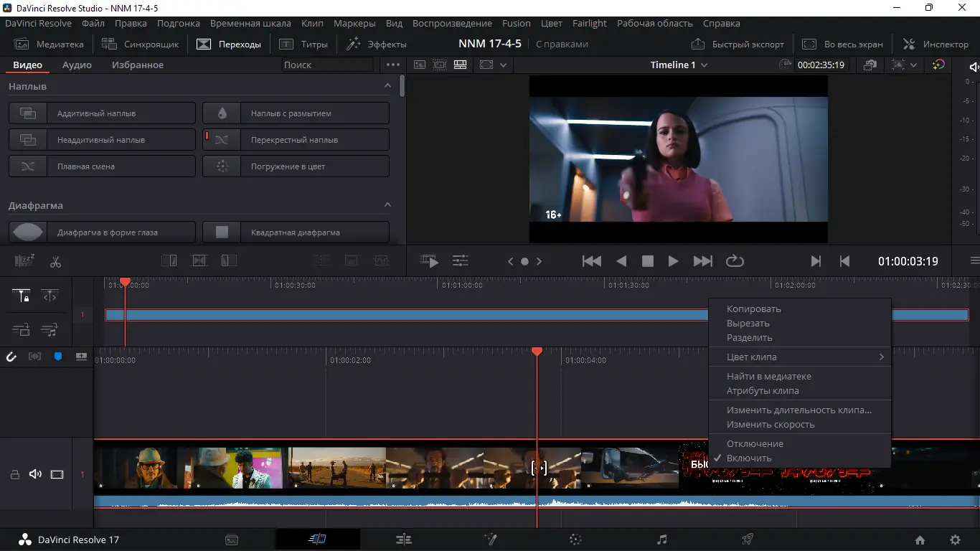
Task: Open the Deliver page rocket icon
Action: [747, 540]
